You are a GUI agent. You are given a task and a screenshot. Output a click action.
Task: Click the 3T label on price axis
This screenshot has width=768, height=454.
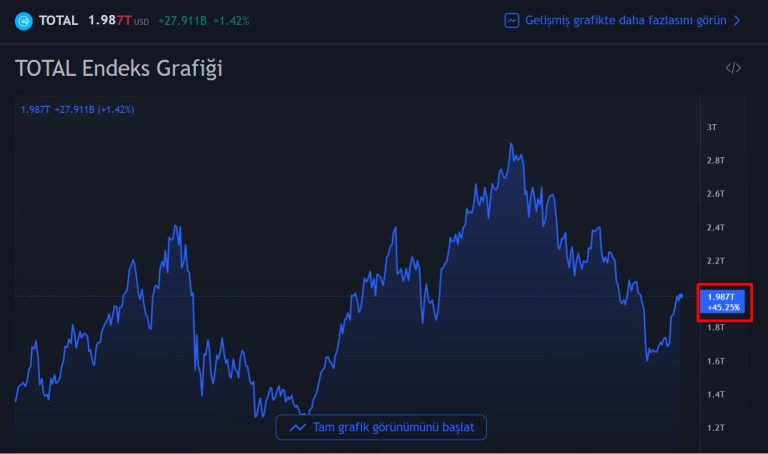click(x=712, y=127)
